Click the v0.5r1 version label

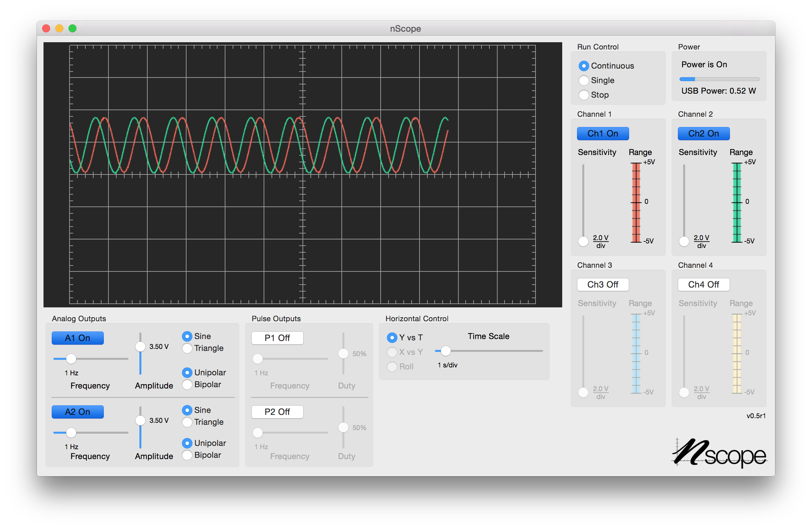click(x=756, y=416)
